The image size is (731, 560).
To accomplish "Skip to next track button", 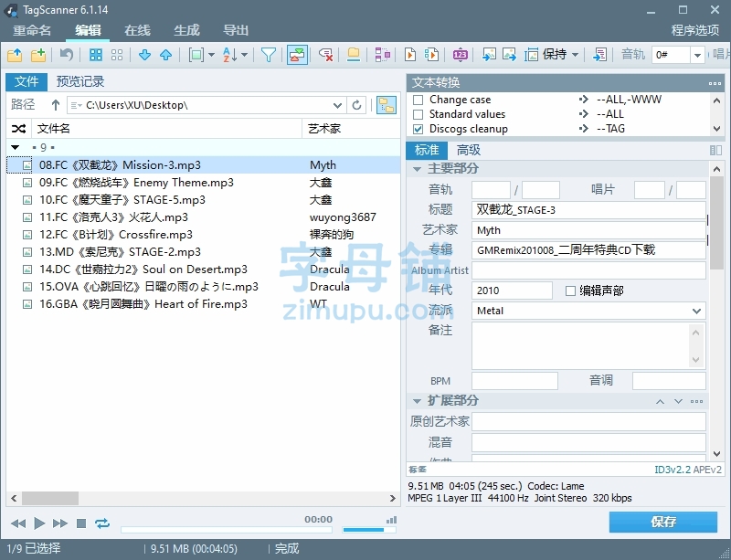I will click(x=60, y=523).
